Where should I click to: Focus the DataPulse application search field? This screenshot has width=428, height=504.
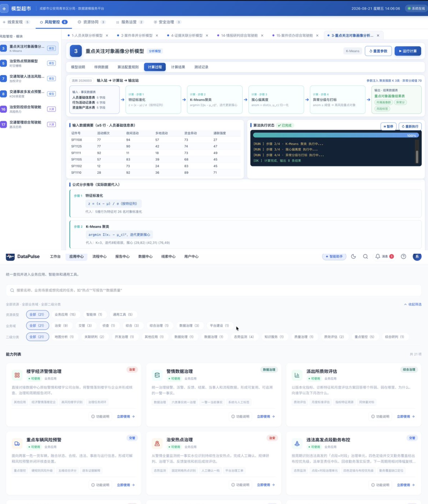point(214,290)
